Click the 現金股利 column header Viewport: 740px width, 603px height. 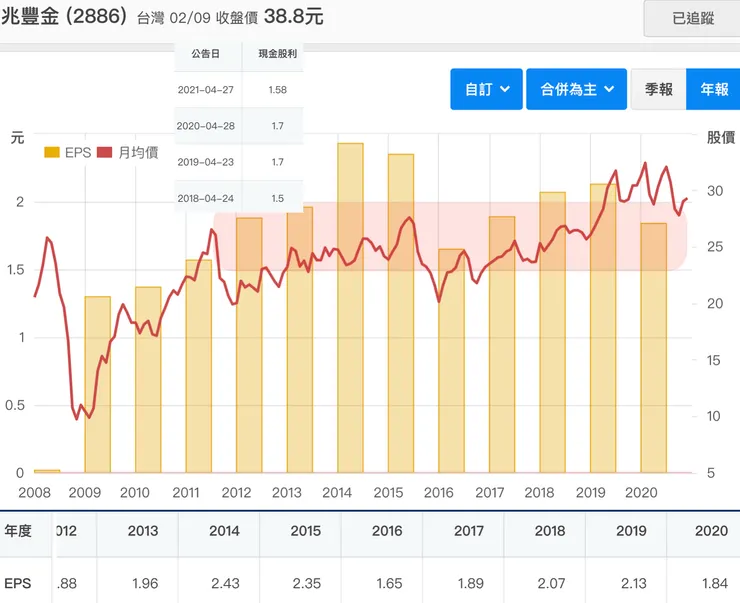tap(278, 54)
